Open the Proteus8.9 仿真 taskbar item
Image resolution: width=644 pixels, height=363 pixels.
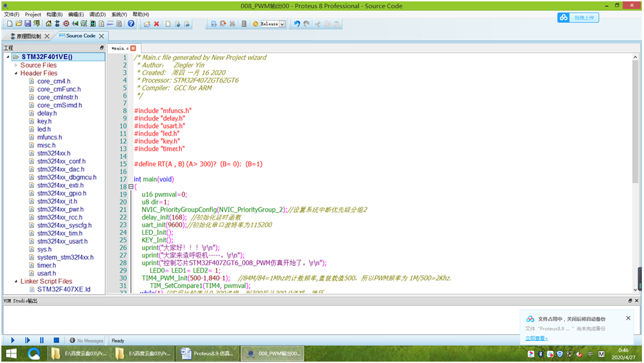pos(207,353)
